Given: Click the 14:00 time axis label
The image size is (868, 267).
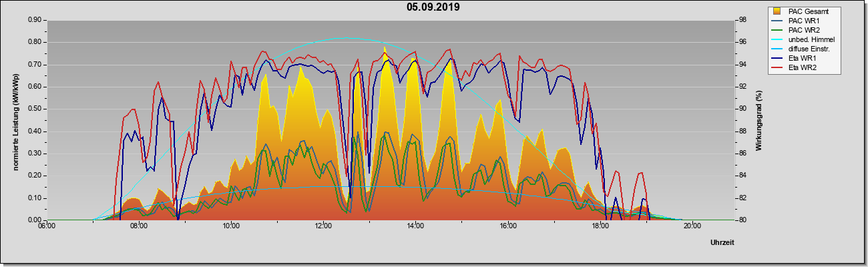Looking at the screenshot, I should 415,225.
